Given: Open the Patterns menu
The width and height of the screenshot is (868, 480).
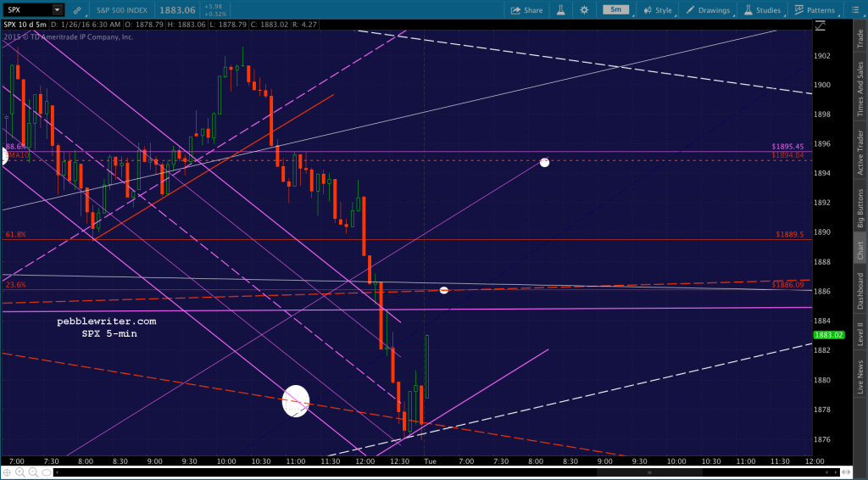Looking at the screenshot, I should (815, 10).
